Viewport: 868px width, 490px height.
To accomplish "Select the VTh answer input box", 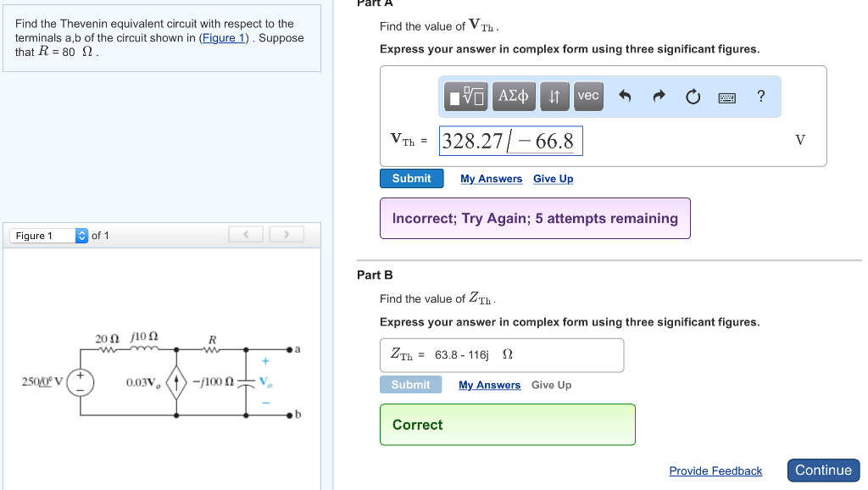I will (x=510, y=140).
